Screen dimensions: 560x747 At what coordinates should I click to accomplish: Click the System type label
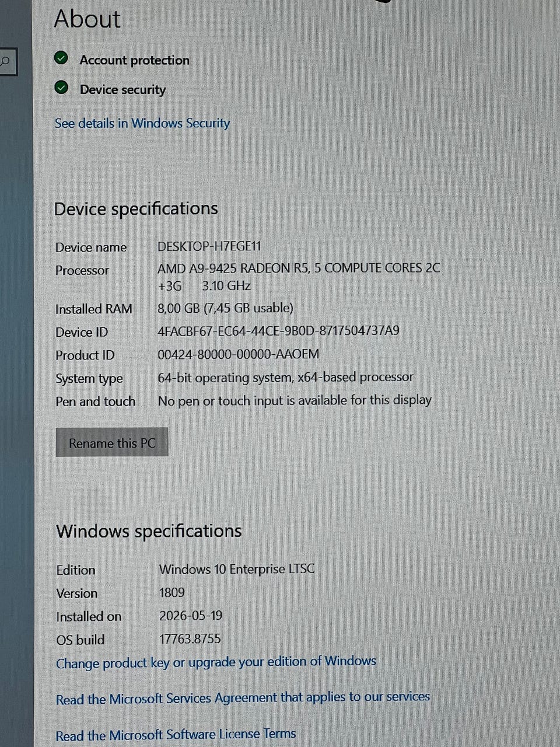pyautogui.click(x=89, y=379)
